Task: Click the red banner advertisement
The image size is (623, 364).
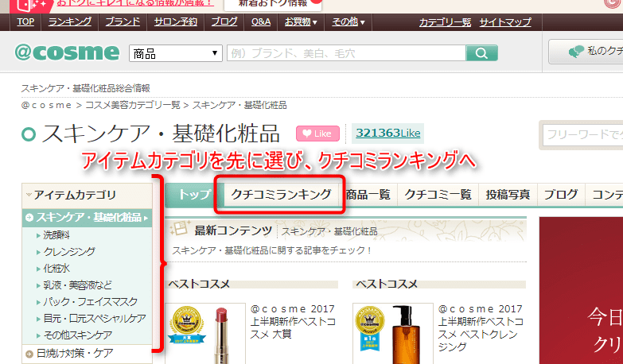Action: pyautogui.click(x=581, y=291)
